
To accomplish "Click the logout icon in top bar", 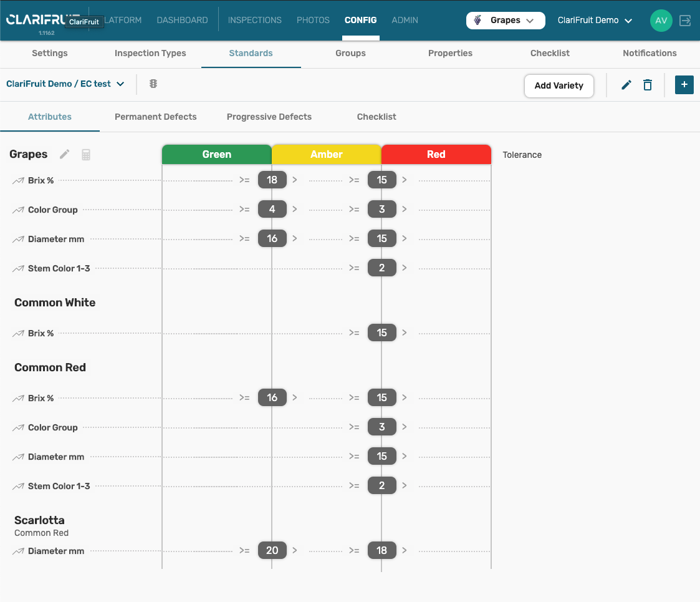I will click(x=685, y=21).
